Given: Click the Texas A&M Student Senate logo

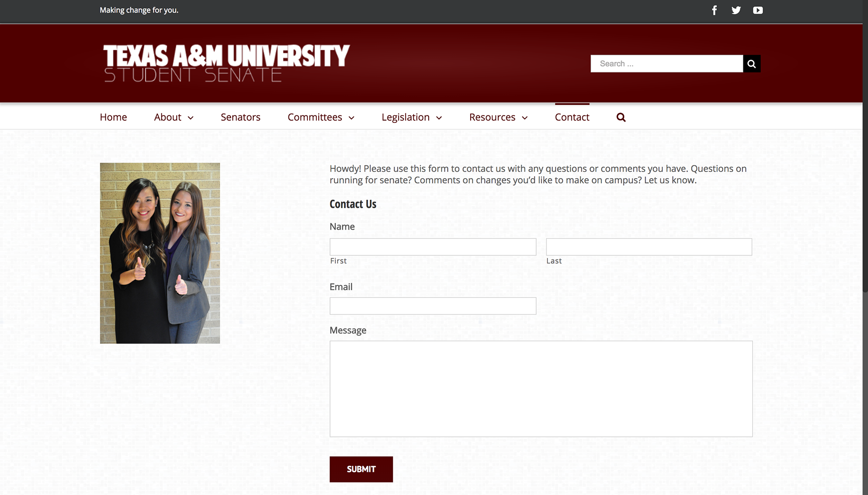Looking at the screenshot, I should click(226, 63).
